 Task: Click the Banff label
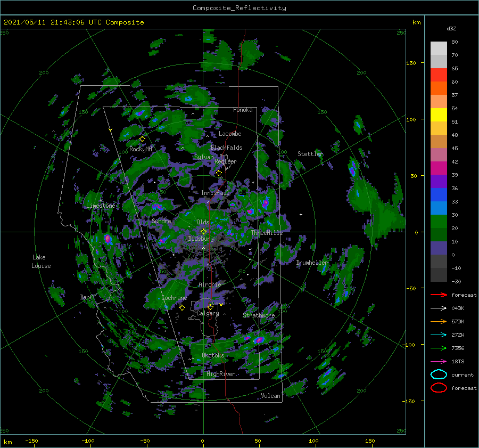pyautogui.click(x=88, y=297)
